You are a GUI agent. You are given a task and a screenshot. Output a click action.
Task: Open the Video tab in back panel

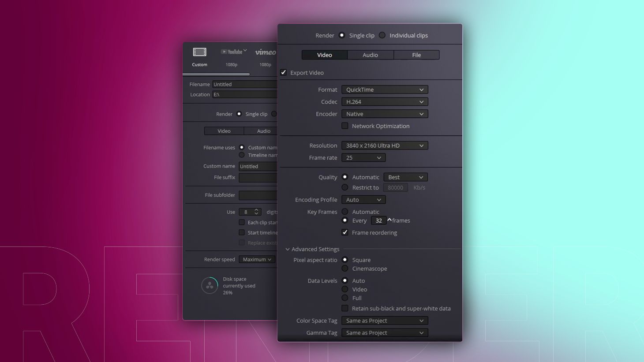tap(224, 131)
